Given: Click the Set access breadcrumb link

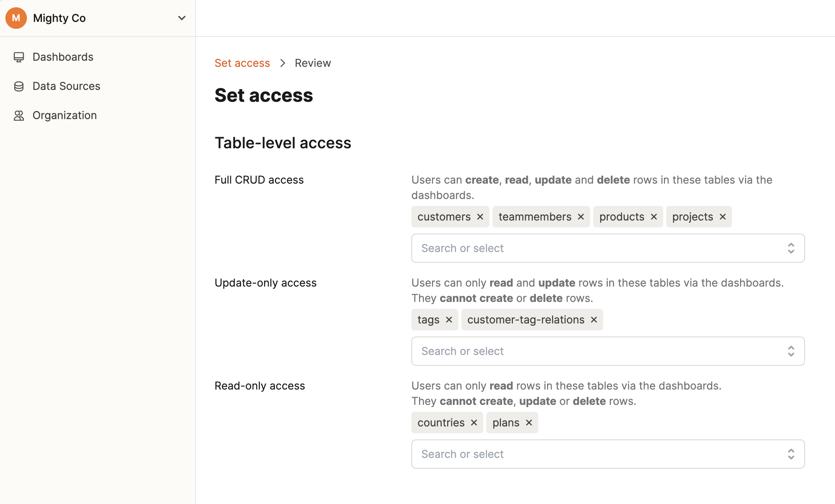Looking at the screenshot, I should click(242, 63).
